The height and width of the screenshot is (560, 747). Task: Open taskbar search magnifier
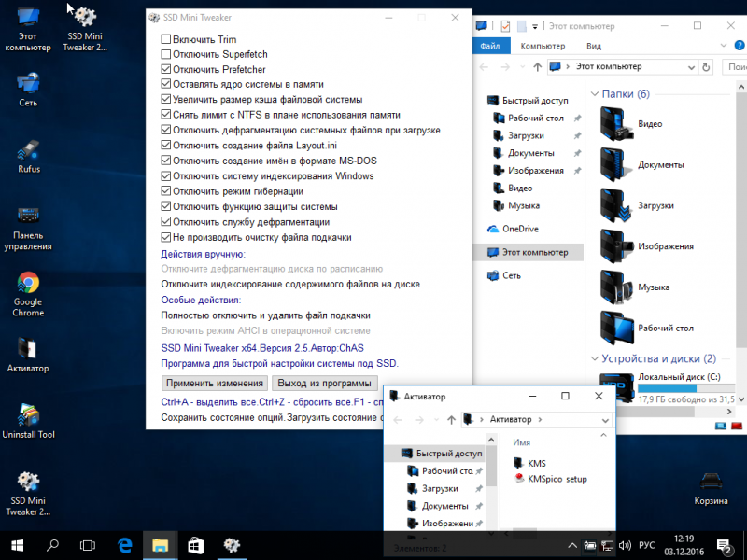pyautogui.click(x=52, y=546)
